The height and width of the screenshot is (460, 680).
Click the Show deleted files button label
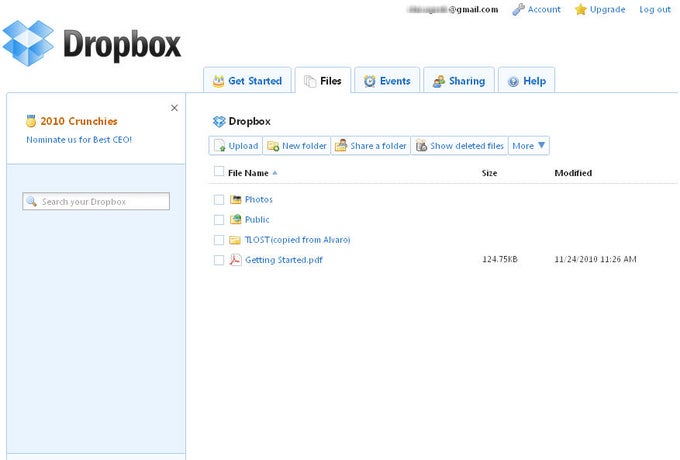[x=467, y=146]
